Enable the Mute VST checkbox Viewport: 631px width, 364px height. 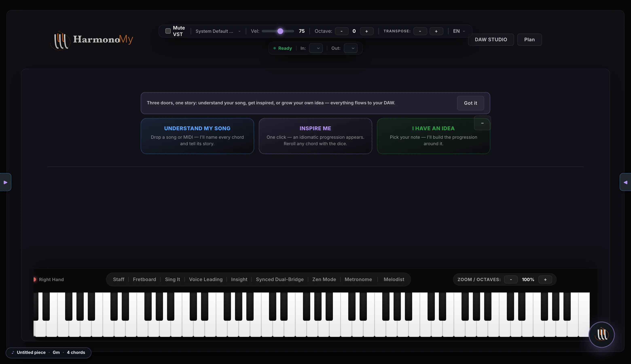[x=168, y=31]
